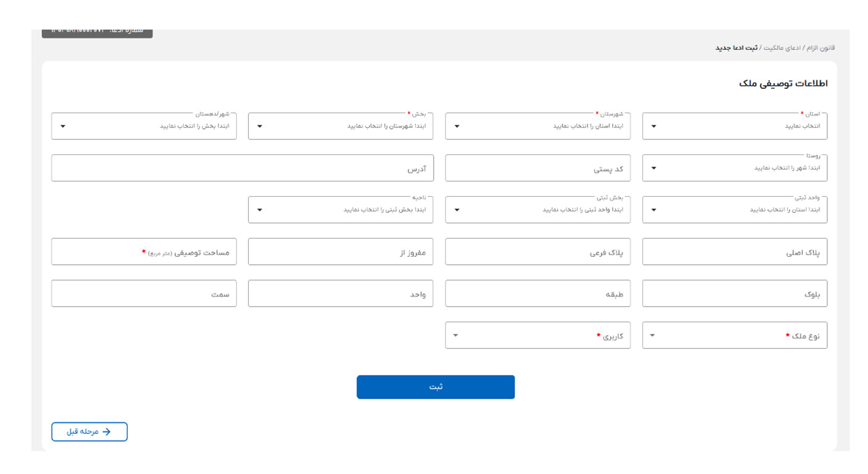The image size is (868, 474).
Task: Click the پلاک اصلی input field
Action: coord(735,252)
